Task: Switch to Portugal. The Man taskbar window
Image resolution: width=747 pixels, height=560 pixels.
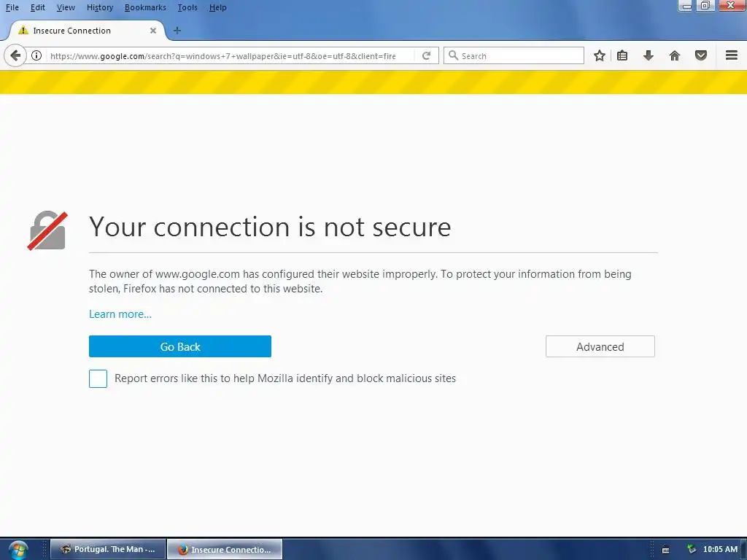Action: pyautogui.click(x=108, y=549)
